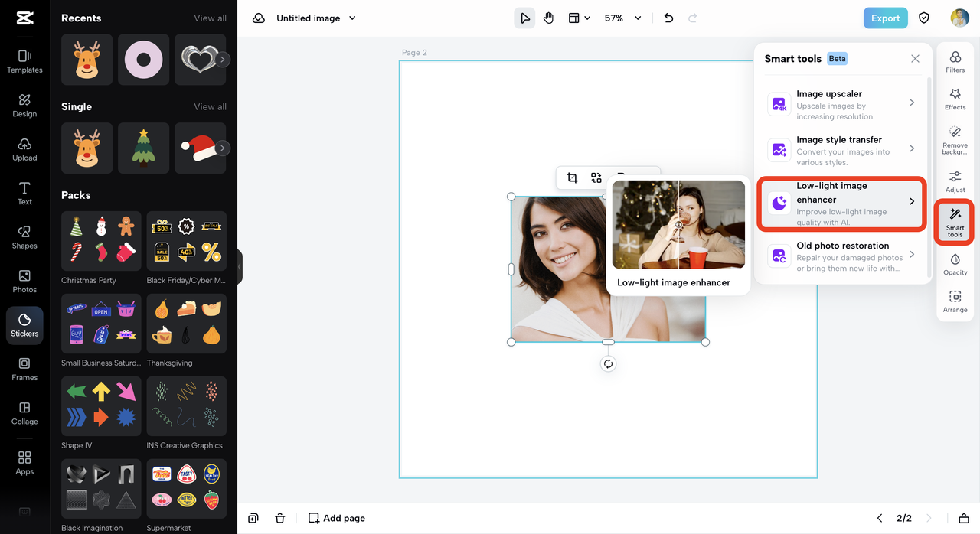Open the Shape IV sticker pack

tap(101, 406)
